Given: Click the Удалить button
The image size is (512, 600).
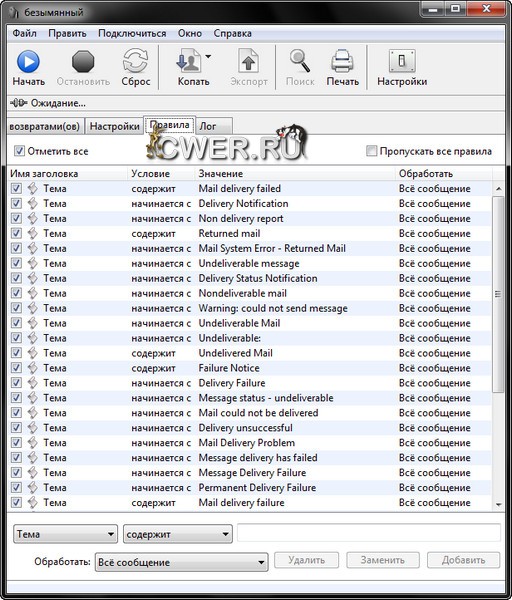Looking at the screenshot, I should [x=307, y=560].
